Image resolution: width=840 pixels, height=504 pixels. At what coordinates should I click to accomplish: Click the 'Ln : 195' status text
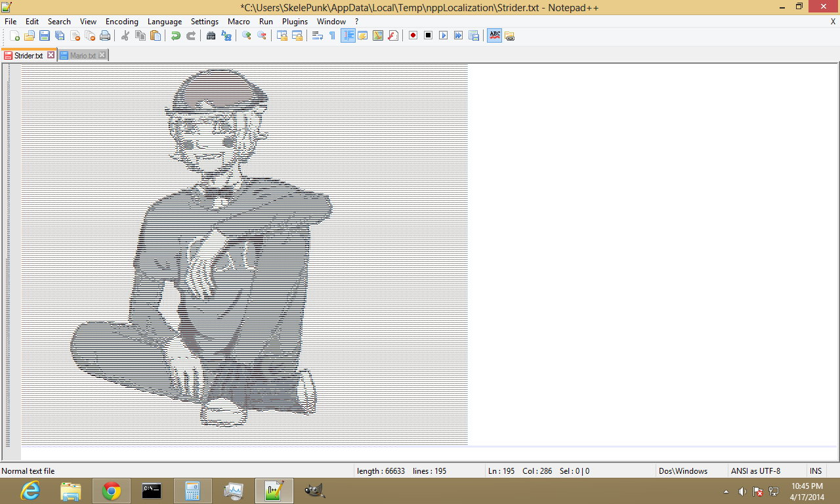click(501, 471)
